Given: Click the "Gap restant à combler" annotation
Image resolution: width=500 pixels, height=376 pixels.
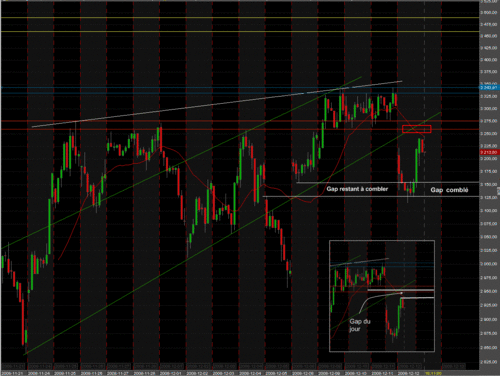Looking at the screenshot, I should 357,189.
